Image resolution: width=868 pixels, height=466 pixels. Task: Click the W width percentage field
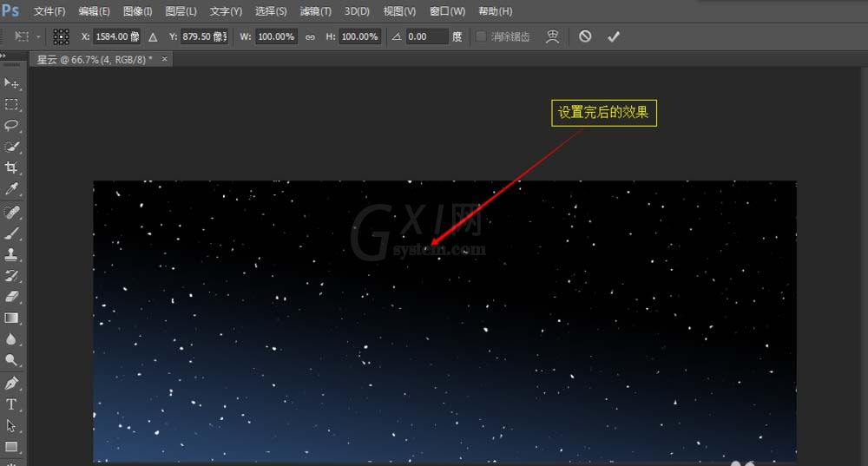(x=276, y=36)
